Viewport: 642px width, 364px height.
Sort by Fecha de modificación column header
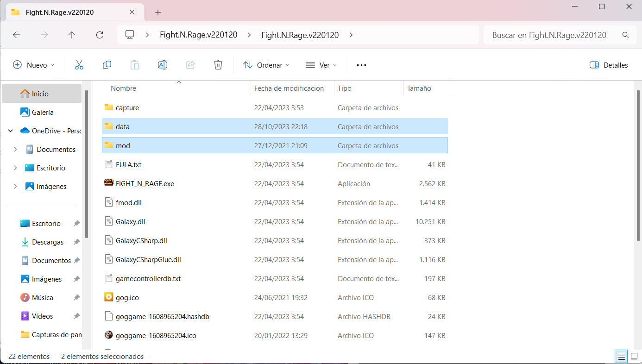click(289, 88)
